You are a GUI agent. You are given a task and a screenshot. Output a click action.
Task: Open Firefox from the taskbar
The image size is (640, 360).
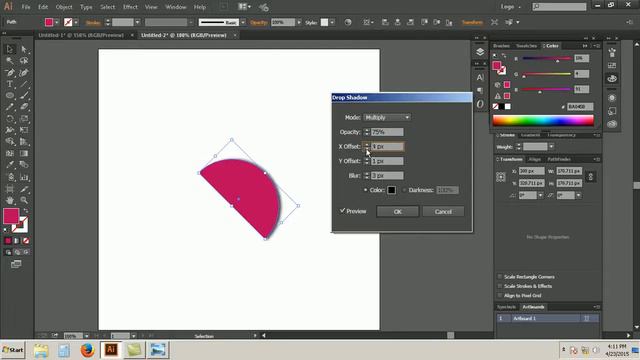(x=87, y=350)
